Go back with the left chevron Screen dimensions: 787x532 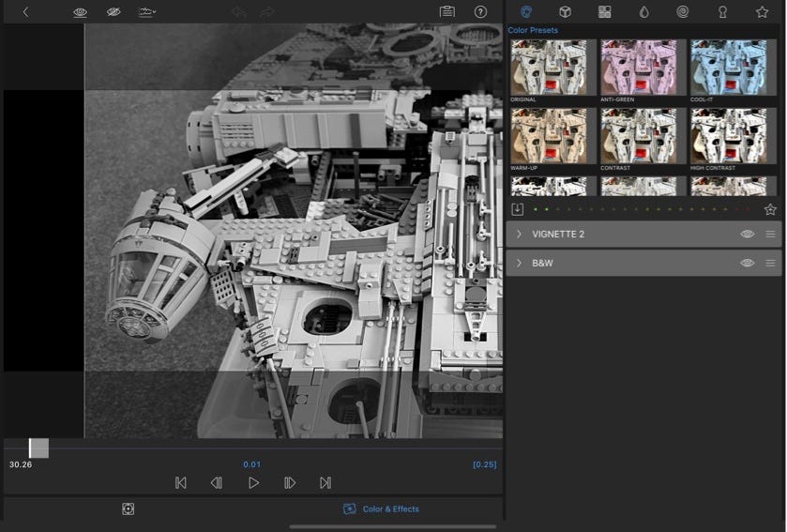[25, 12]
